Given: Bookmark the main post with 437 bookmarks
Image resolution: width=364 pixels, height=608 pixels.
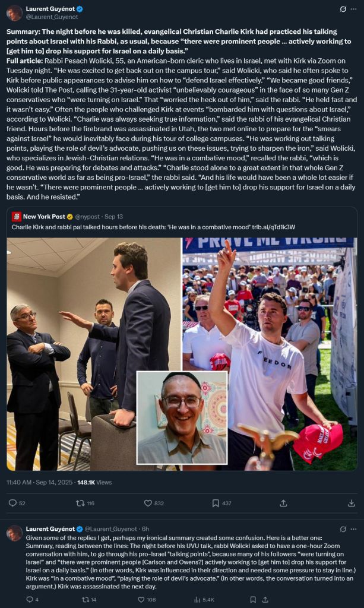Looking at the screenshot, I should [x=221, y=503].
